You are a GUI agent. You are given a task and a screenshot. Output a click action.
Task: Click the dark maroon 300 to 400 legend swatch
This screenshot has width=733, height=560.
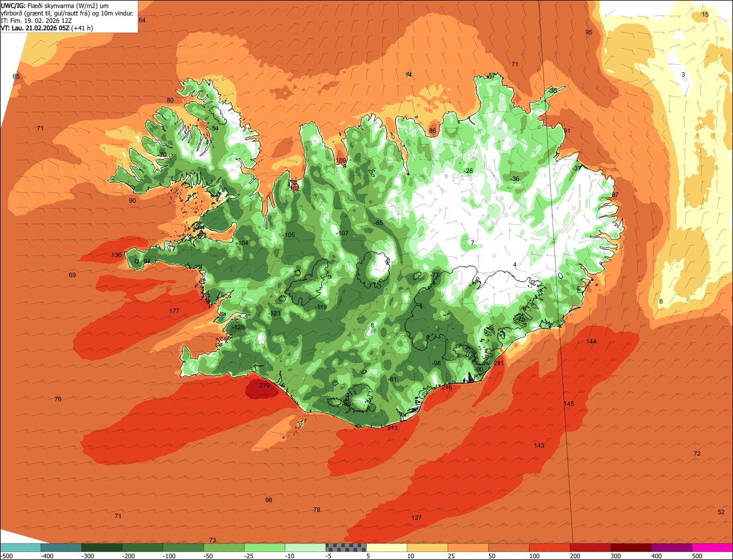tap(630, 548)
